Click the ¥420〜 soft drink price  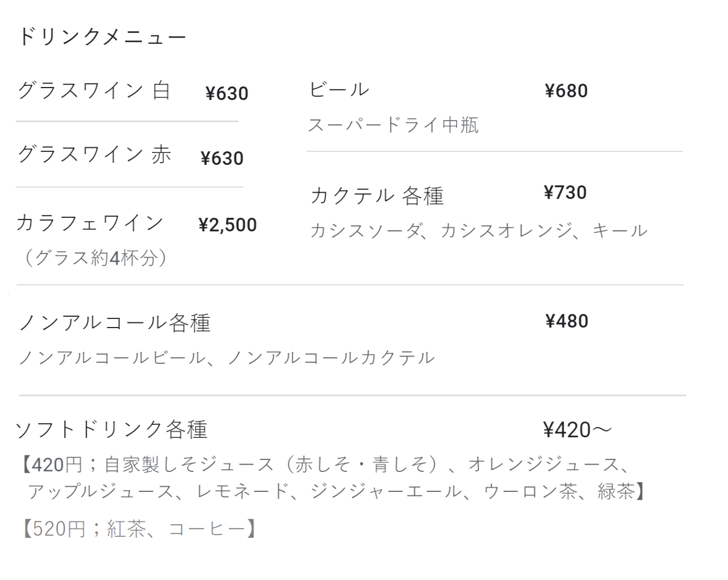click(577, 430)
